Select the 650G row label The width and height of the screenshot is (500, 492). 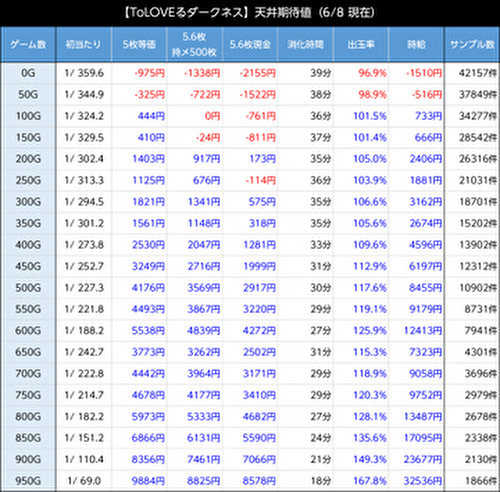coord(28,352)
